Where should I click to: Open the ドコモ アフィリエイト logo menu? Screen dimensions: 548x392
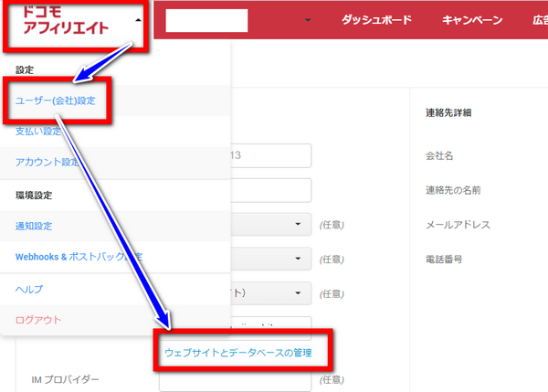click(66, 20)
